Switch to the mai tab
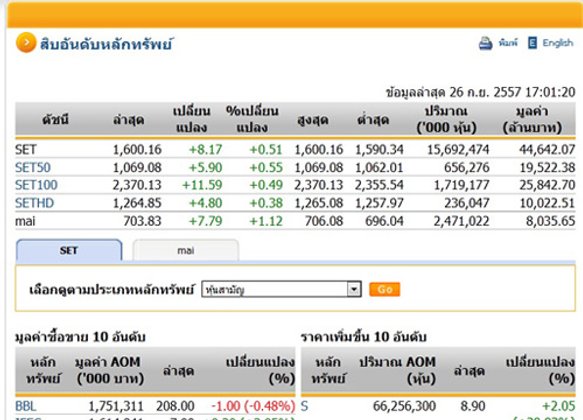The width and height of the screenshot is (583, 420). [186, 250]
